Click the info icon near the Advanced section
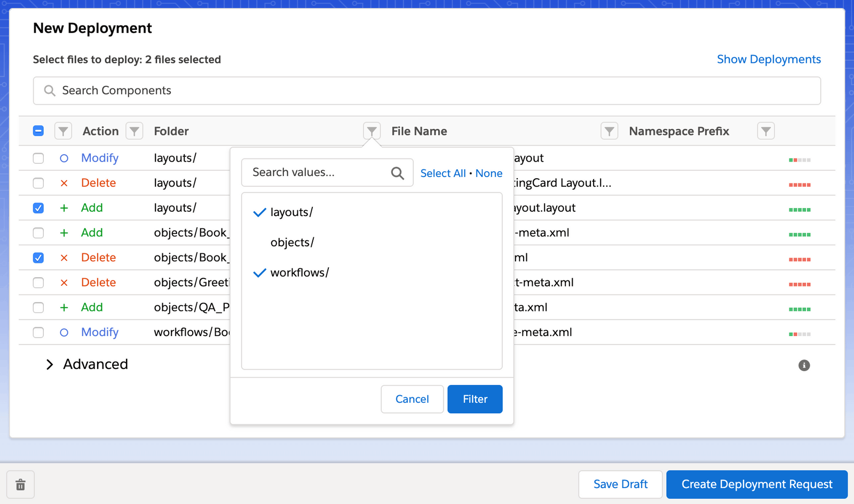This screenshot has height=504, width=854. point(804,365)
